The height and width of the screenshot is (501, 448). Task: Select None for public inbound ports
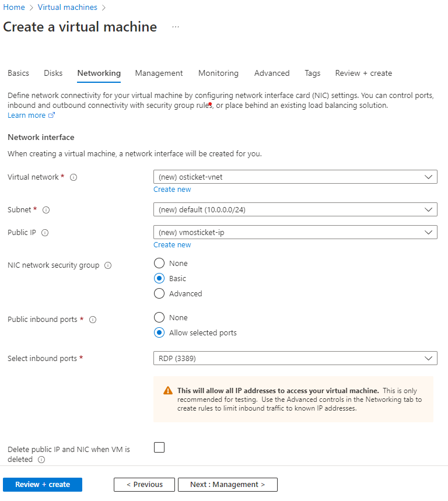[159, 318]
